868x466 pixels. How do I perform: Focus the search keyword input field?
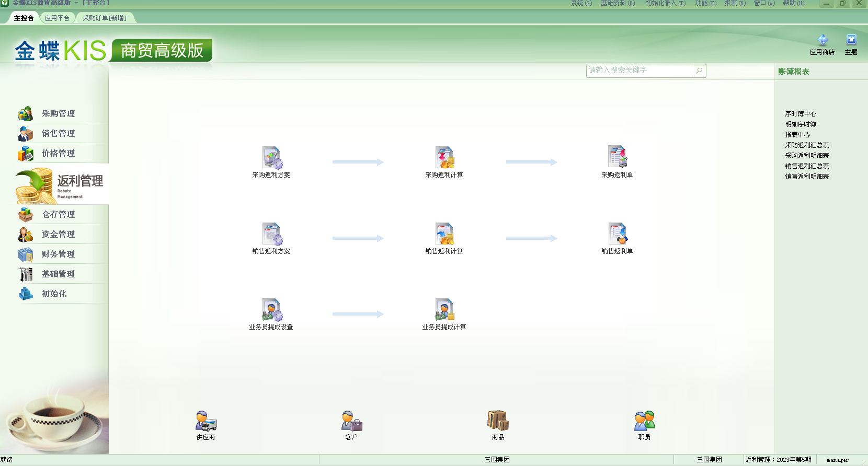tap(640, 71)
